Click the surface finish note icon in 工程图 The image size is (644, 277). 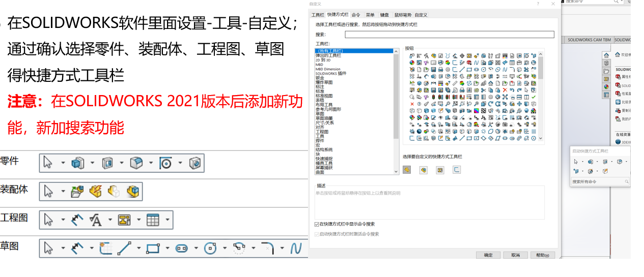click(x=95, y=220)
